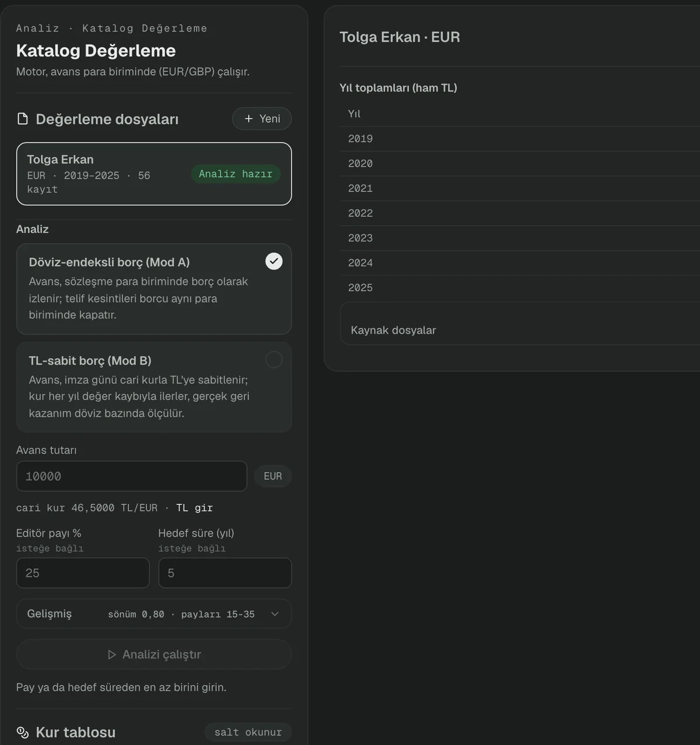Click the Analiz · Katalog Değerleme breadcrumb
The height and width of the screenshot is (745, 700).
pyautogui.click(x=111, y=28)
